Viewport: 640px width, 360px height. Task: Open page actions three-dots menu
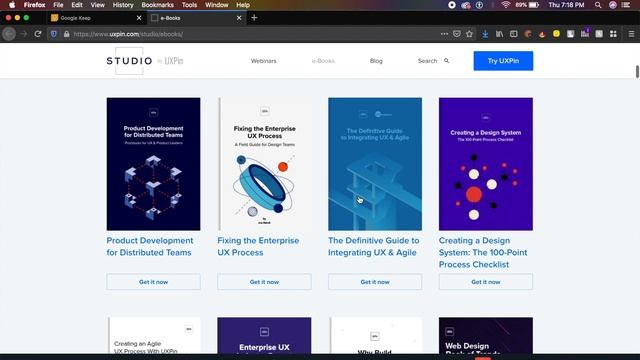pos(444,34)
